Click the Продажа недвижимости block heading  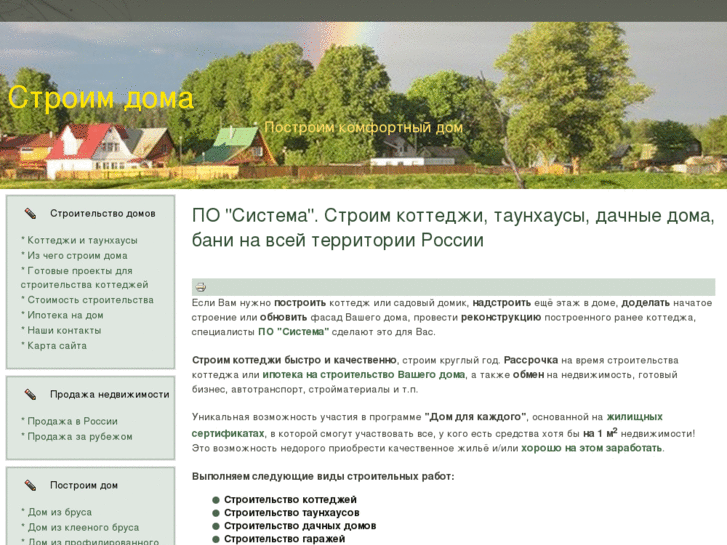click(110, 395)
